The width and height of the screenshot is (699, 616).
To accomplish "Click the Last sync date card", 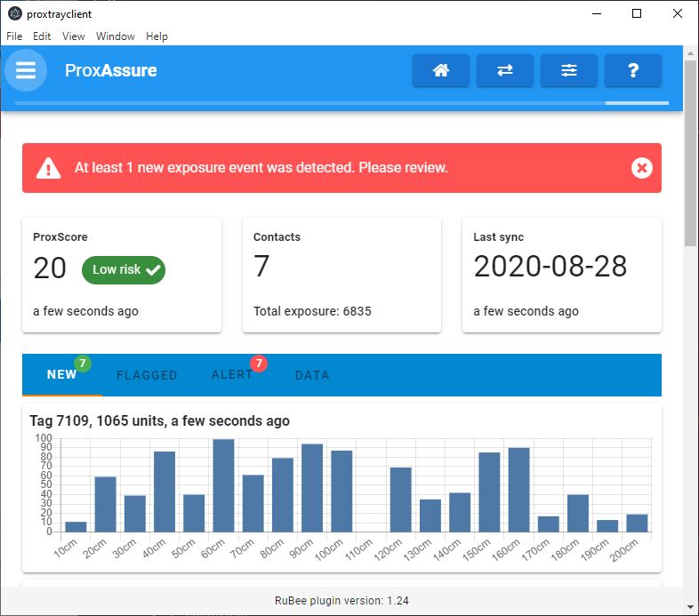I will pos(561,275).
